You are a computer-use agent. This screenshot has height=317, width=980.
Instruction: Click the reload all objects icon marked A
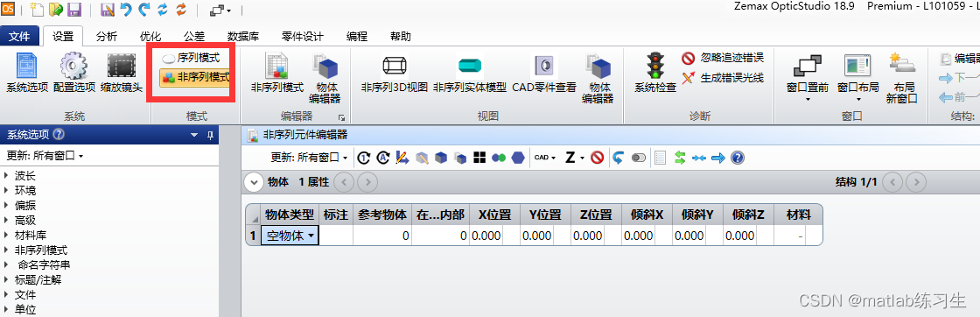click(x=382, y=158)
